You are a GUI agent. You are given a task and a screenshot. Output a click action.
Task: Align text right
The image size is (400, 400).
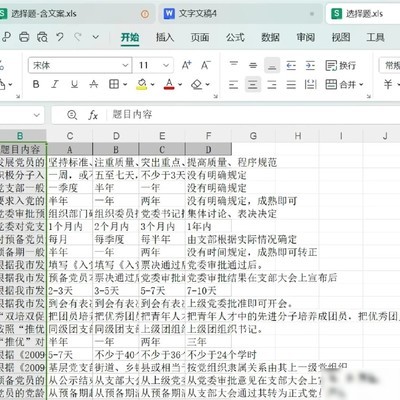pos(272,84)
